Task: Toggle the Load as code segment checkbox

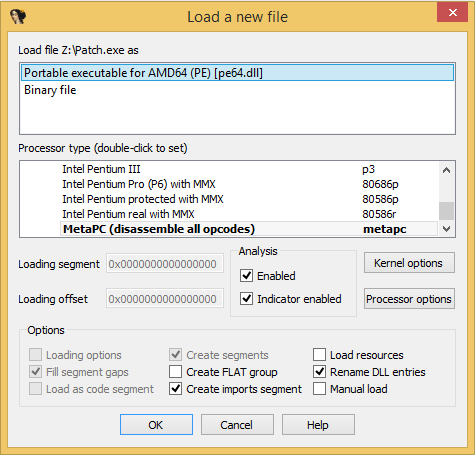Action: 35,389
